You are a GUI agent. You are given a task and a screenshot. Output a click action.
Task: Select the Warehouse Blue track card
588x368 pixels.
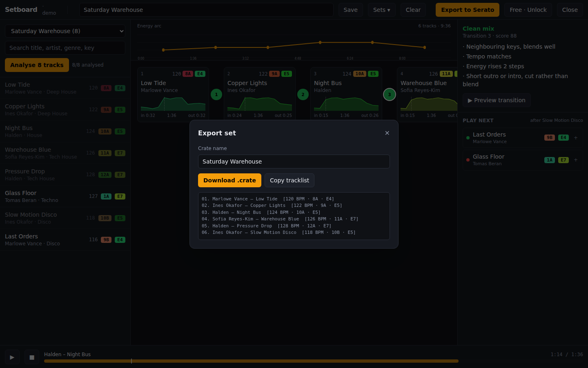(x=427, y=94)
